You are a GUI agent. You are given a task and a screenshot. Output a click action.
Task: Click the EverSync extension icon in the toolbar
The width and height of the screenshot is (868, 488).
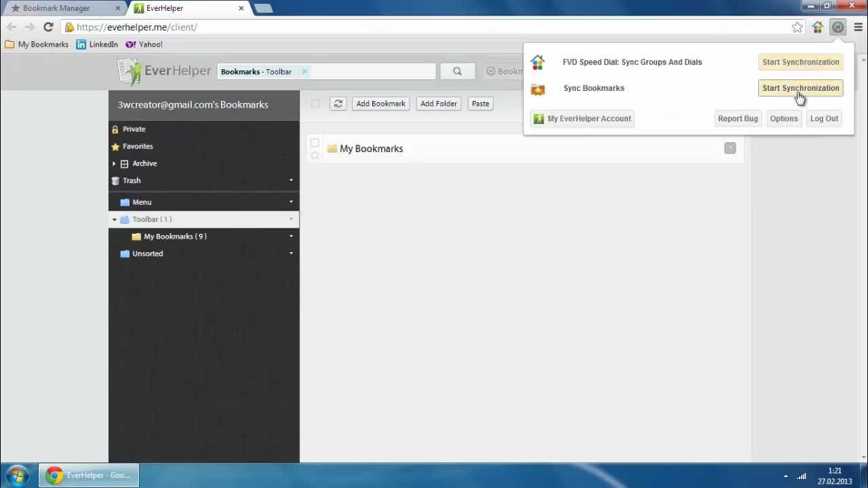[x=838, y=27]
